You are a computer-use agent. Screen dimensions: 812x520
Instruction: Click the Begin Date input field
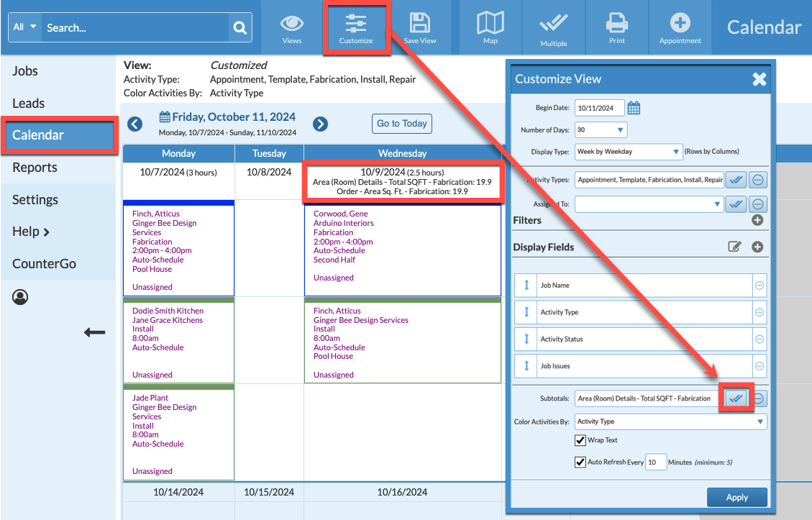(599, 108)
